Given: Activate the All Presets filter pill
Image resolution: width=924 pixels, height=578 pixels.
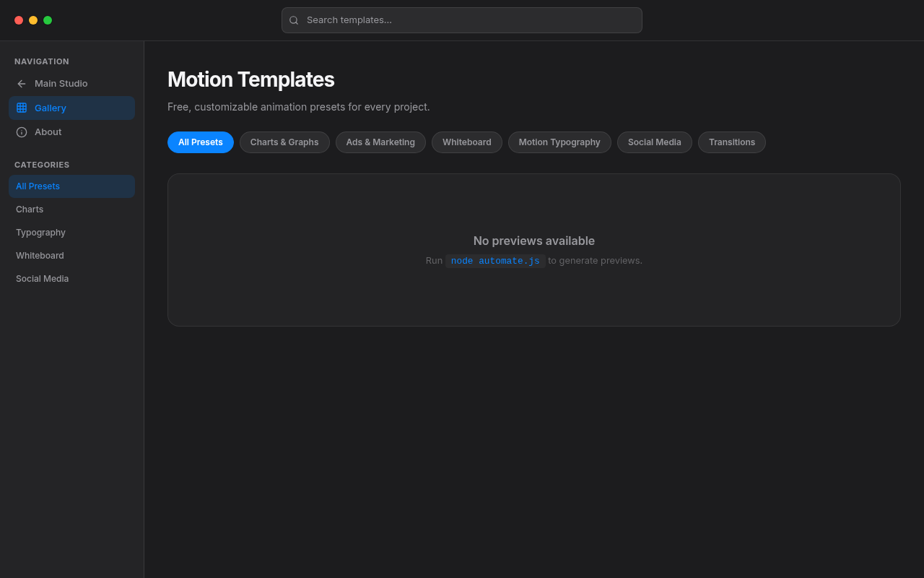Looking at the screenshot, I should click(x=201, y=142).
